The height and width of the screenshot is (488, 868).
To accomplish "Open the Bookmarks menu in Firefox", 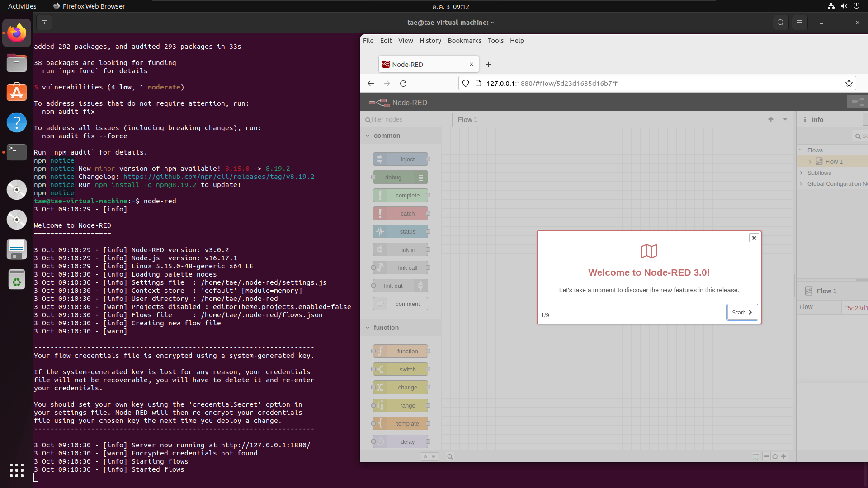I will [x=464, y=41].
